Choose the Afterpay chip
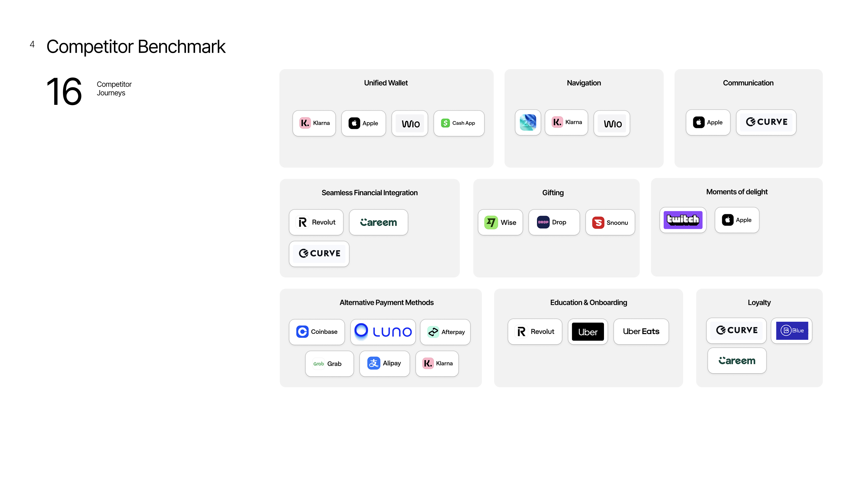 pyautogui.click(x=445, y=332)
